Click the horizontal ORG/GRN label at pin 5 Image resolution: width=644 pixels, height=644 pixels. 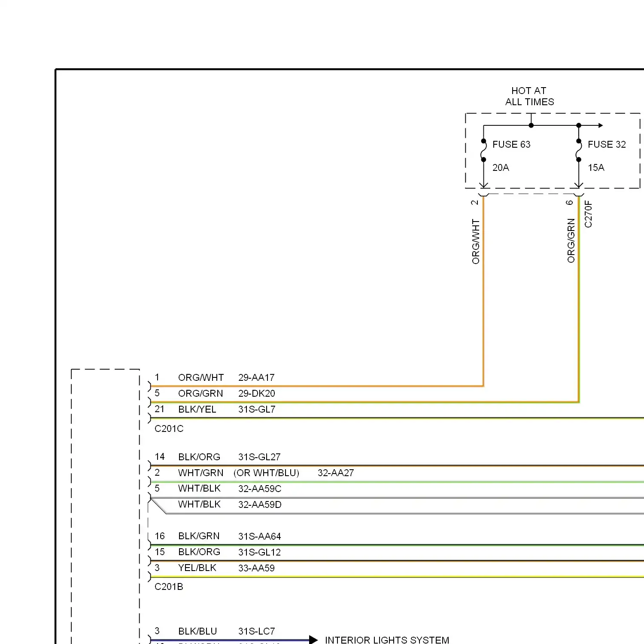tap(200, 393)
